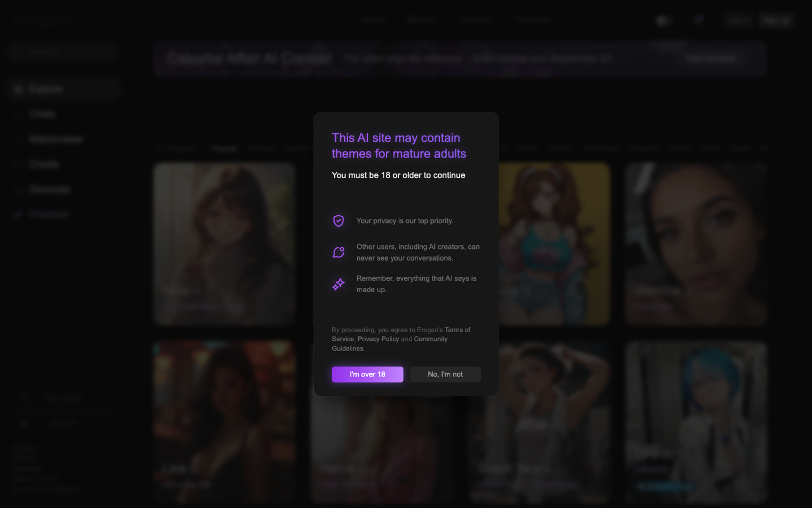Click the "This AI site may contain themes" heading
Viewport: 812px width, 508px height.
[399, 146]
